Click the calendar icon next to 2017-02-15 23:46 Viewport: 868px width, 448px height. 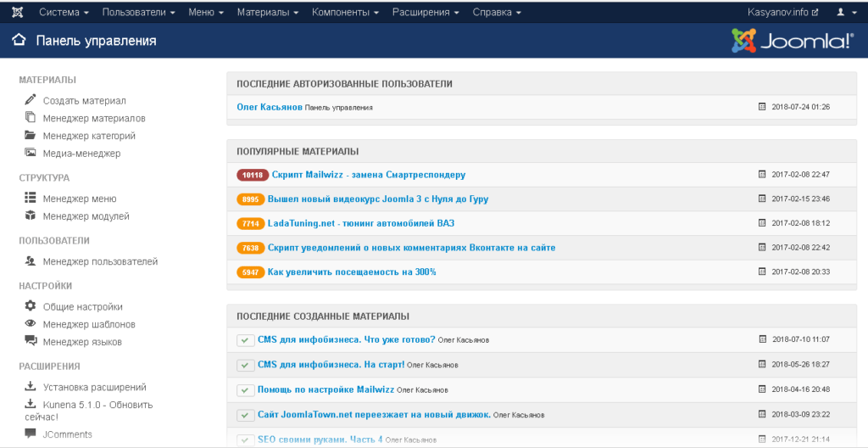pos(762,199)
